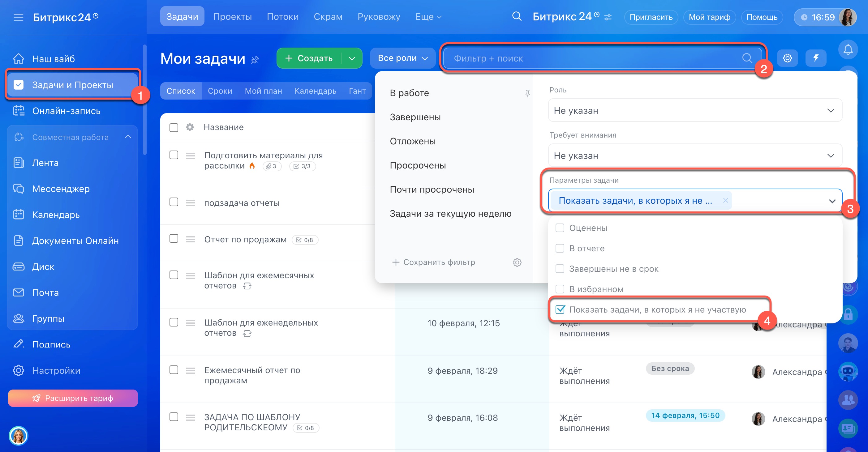Expand the Роль dropdown

pyautogui.click(x=695, y=110)
